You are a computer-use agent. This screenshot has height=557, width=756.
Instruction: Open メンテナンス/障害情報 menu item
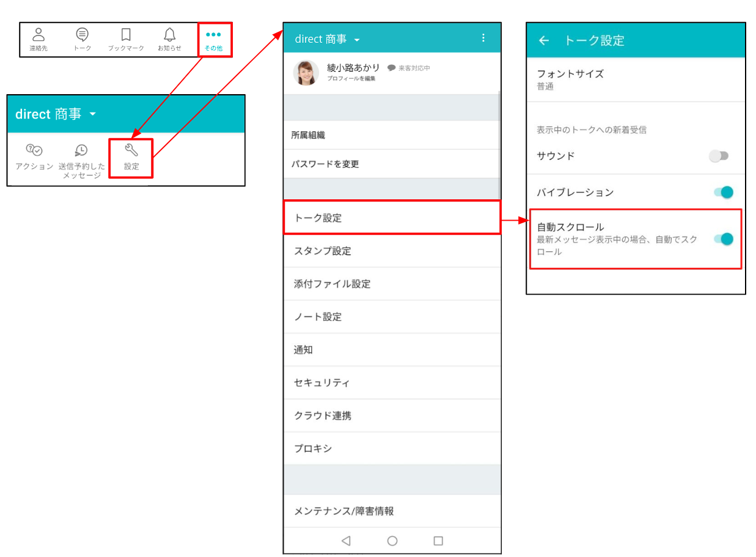[392, 511]
